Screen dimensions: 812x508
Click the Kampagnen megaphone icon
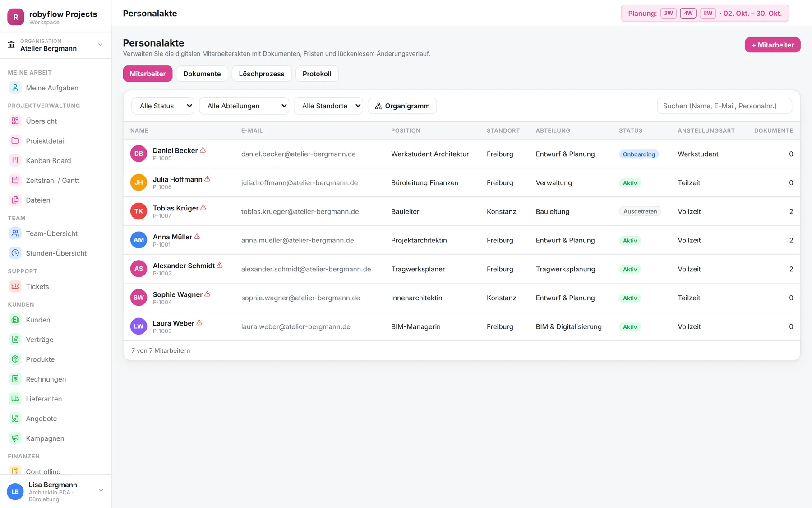(15, 438)
